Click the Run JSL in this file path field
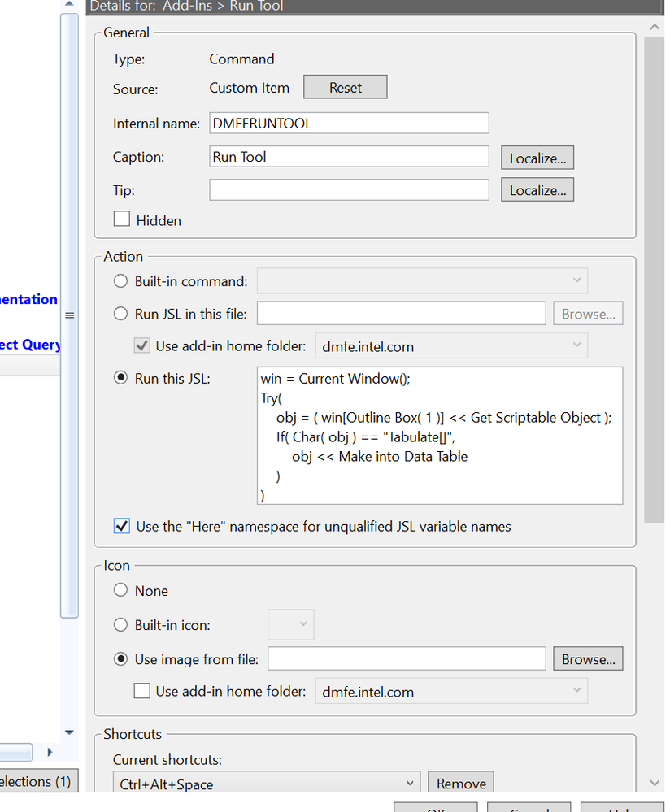The height and width of the screenshot is (812, 670). coord(401,313)
